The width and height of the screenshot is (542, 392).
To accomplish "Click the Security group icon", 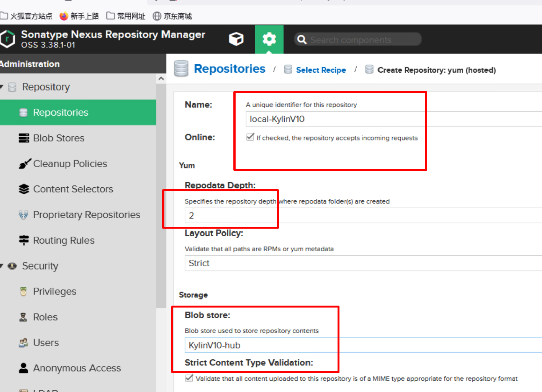I will coord(12,266).
